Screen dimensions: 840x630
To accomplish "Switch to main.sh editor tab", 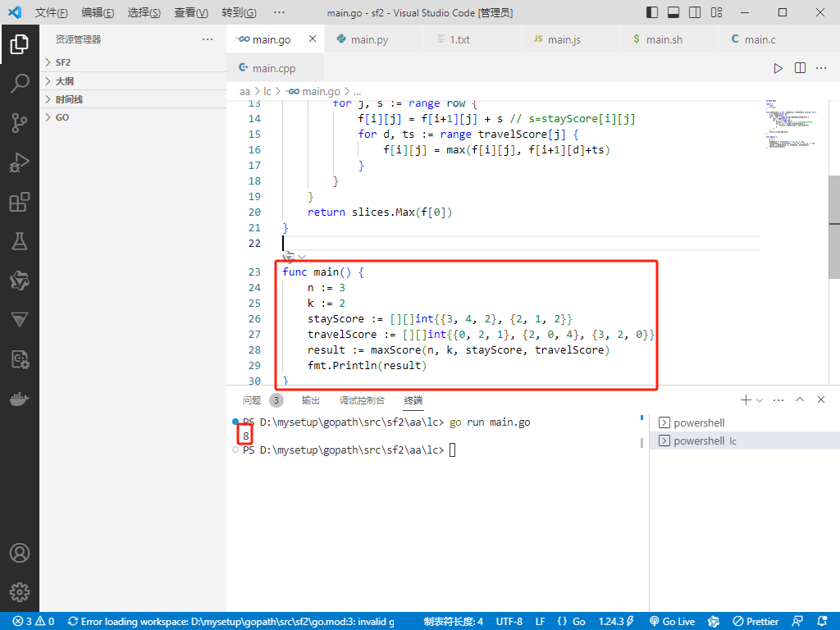I will coord(669,39).
